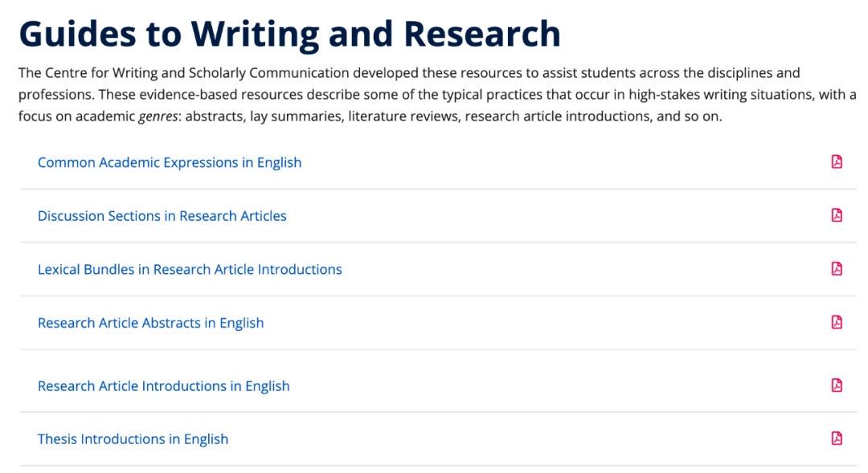The width and height of the screenshot is (868, 473).
Task: Click the italicized word genres in the paragraph
Action: pyautogui.click(x=158, y=116)
